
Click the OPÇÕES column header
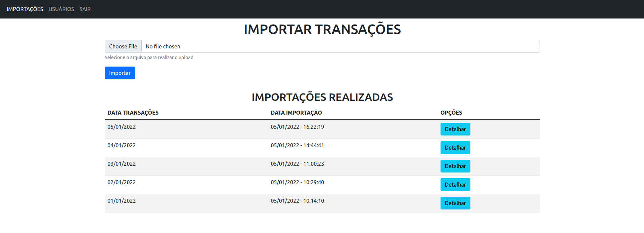click(x=451, y=113)
